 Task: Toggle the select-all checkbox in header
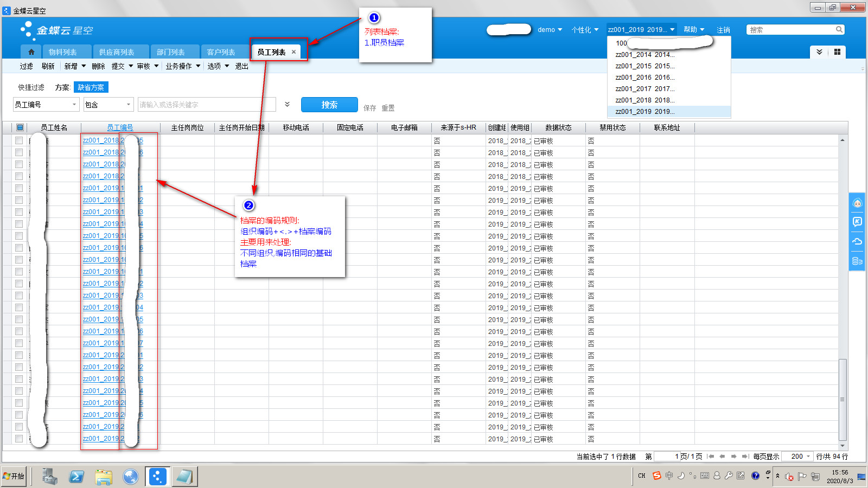point(20,127)
